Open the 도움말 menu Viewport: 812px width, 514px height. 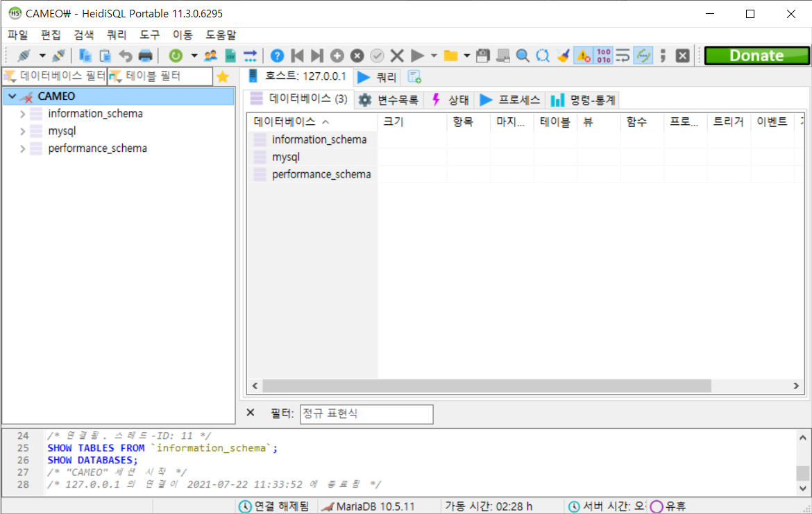point(221,35)
